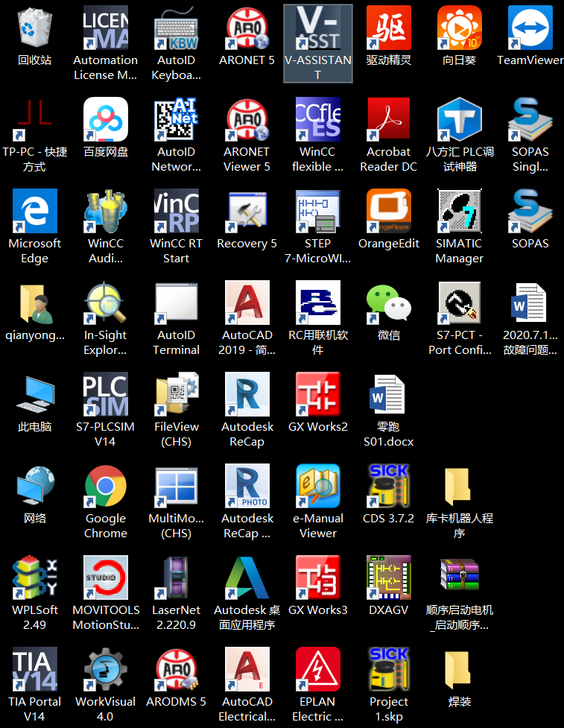The height and width of the screenshot is (728, 564).
Task: Click the WinCC RT Start shortcut
Action: pyautogui.click(x=176, y=212)
